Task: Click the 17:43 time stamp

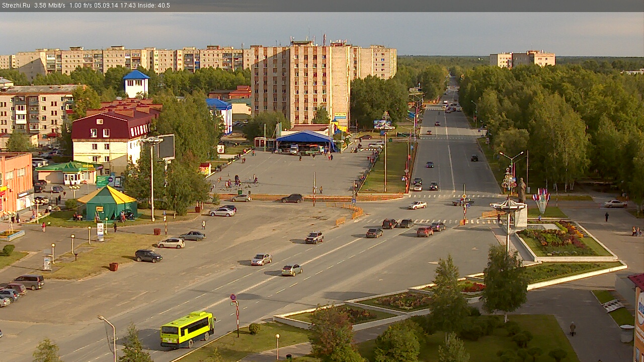Action: point(129,6)
